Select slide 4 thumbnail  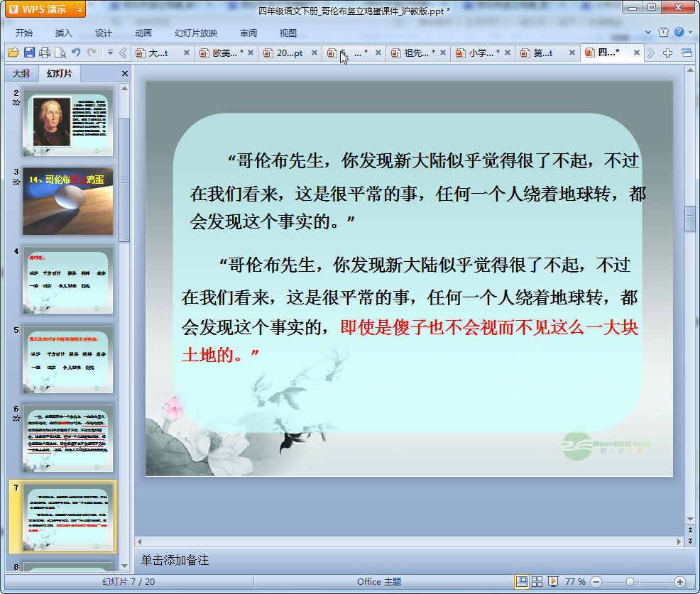point(68,280)
